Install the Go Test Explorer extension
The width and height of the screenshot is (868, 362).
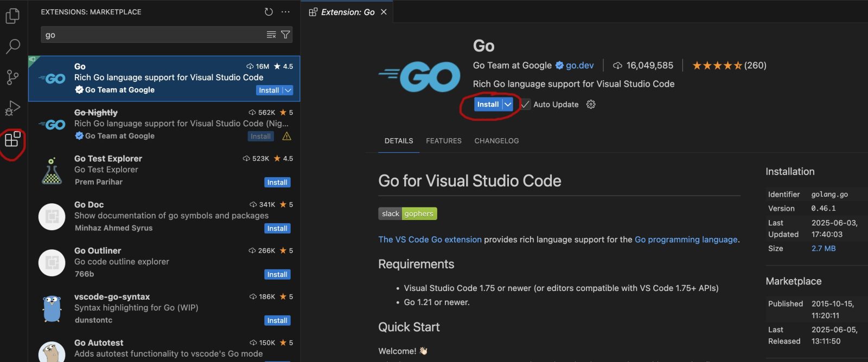point(277,183)
